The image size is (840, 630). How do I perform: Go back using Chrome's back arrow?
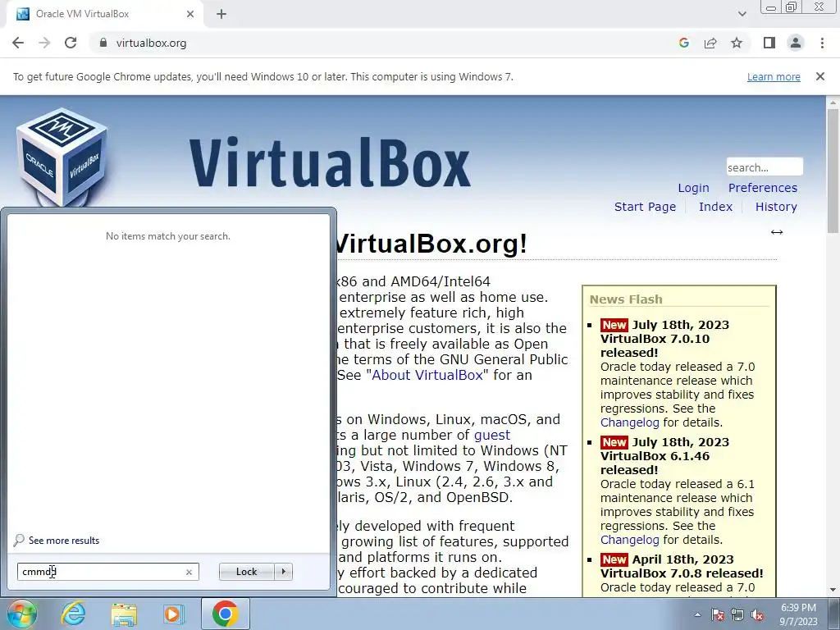[18, 43]
